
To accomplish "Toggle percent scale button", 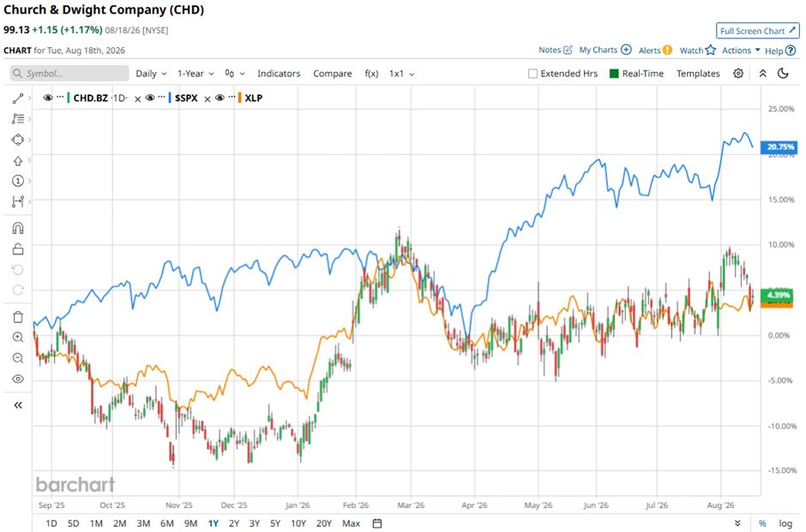I will pos(762,523).
